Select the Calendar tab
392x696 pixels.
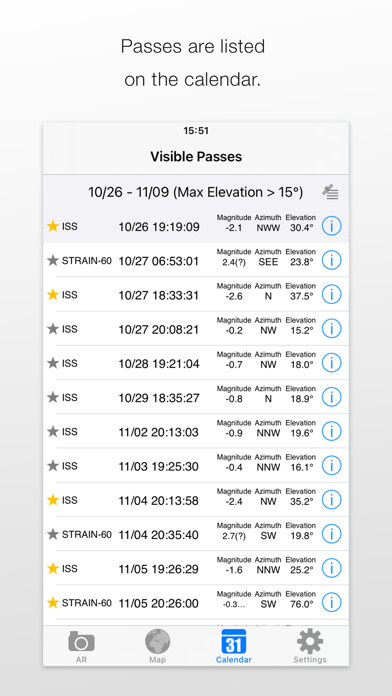tap(234, 646)
